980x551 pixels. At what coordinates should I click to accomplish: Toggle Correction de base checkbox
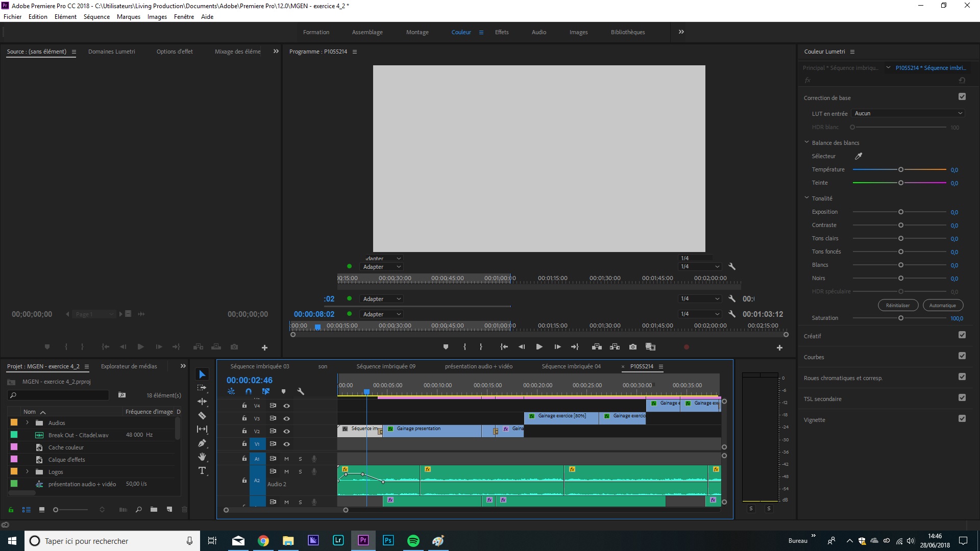[x=962, y=96]
